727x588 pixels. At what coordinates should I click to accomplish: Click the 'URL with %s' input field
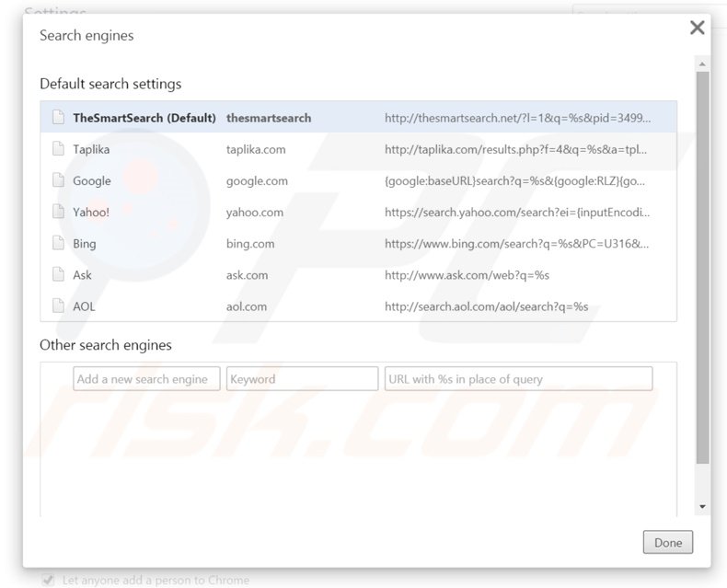click(x=518, y=379)
